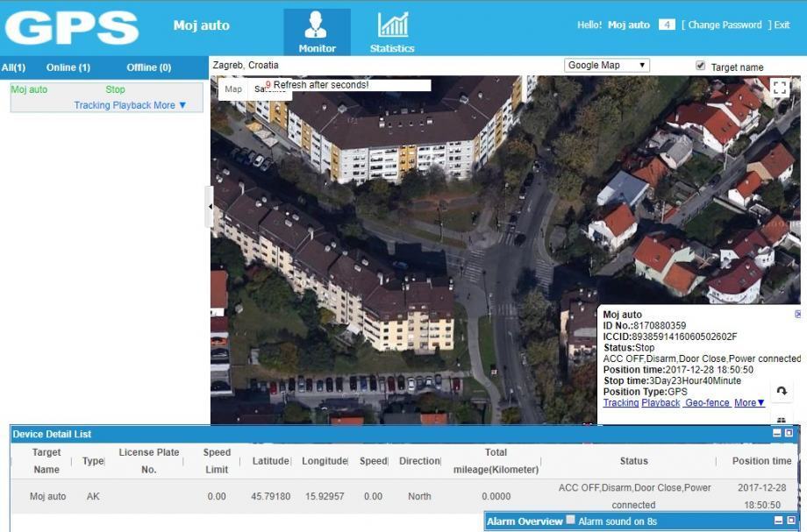807x532 pixels.
Task: Close the Moj auto info popup
Action: [x=797, y=314]
